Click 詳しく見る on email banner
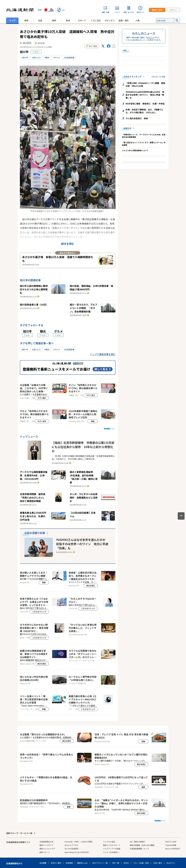 102,369
